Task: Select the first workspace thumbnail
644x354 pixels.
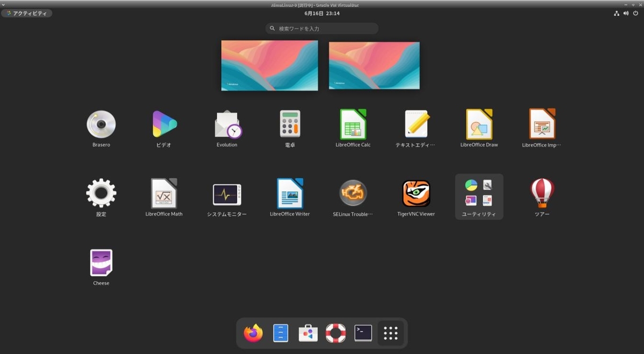Action: (269, 65)
